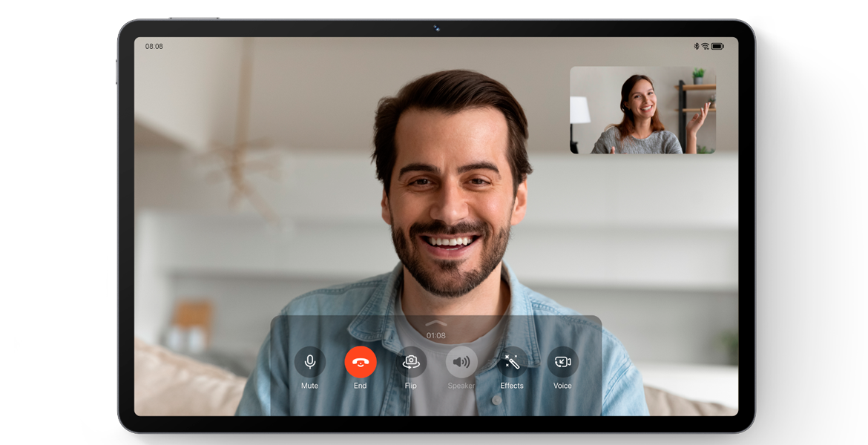Screen dimensions: 868x445
Task: Click the "Effects" text label
Action: coord(512,386)
